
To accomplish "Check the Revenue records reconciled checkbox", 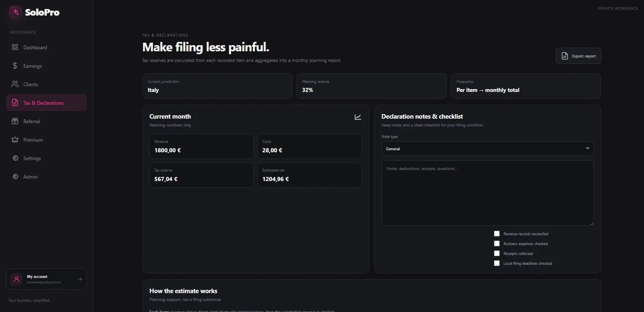I will coord(497,234).
